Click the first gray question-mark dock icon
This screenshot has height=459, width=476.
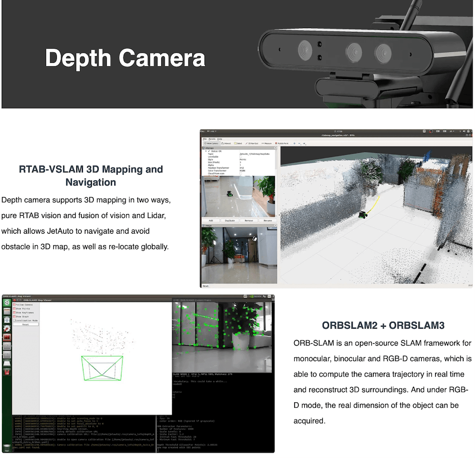[x=7, y=346]
